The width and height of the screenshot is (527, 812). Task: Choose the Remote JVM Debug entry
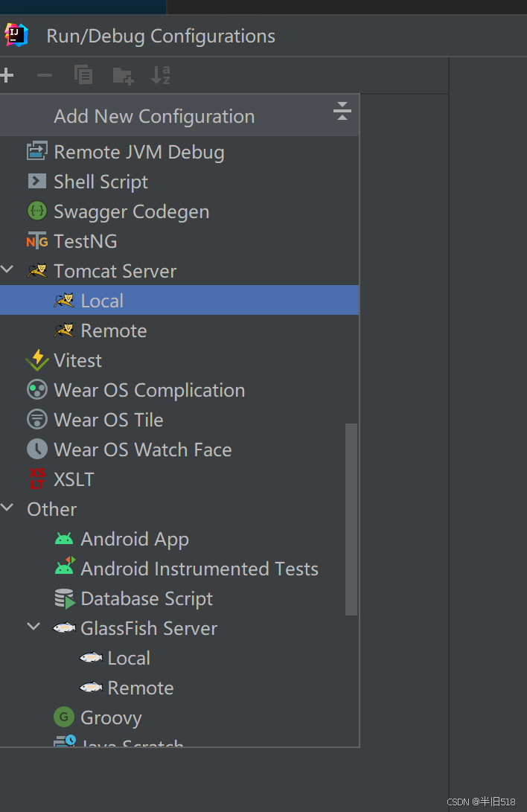[x=179, y=152]
